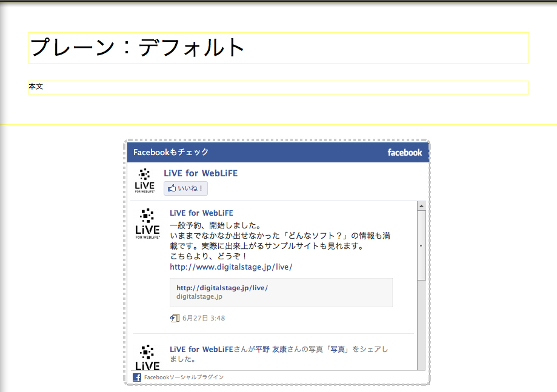This screenshot has width=557, height=392.
Task: Open the 写真 link in the share post
Action: tap(338, 350)
